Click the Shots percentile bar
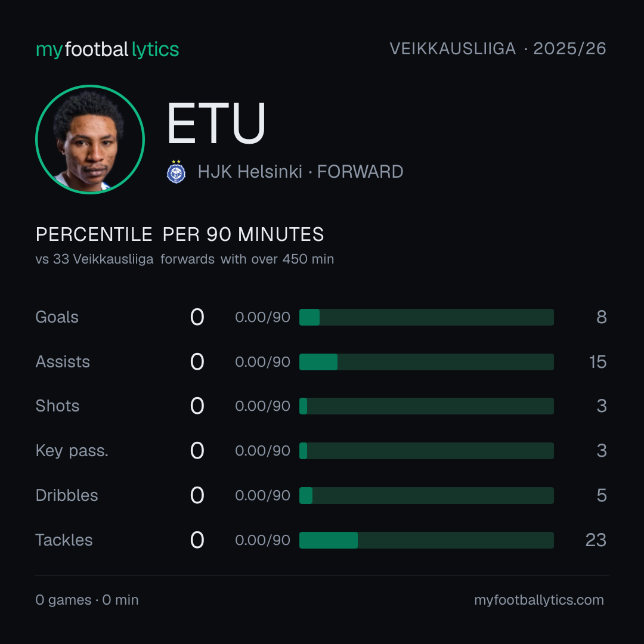644x644 pixels. (426, 406)
